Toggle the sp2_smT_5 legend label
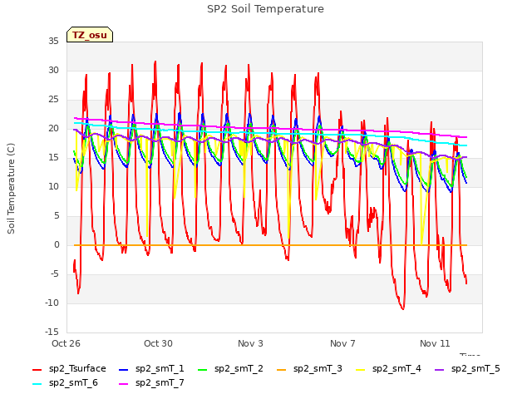The width and height of the screenshot is (532, 399). coord(475,369)
